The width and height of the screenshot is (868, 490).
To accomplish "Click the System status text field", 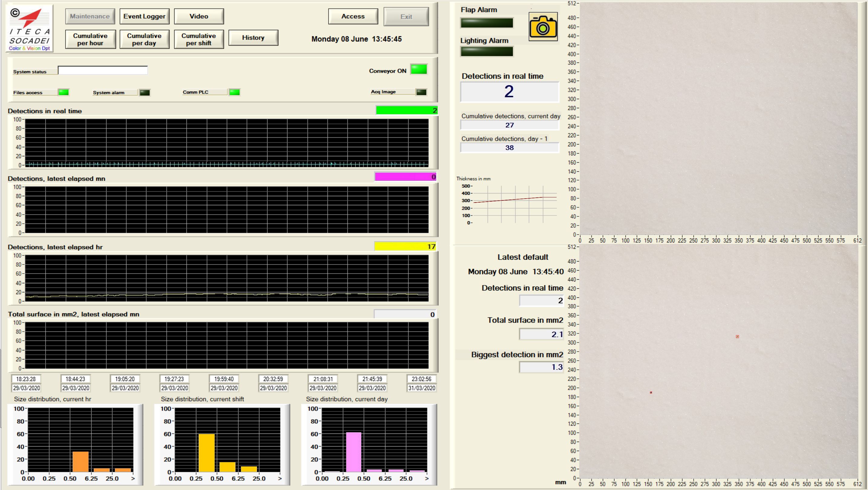I will click(102, 70).
